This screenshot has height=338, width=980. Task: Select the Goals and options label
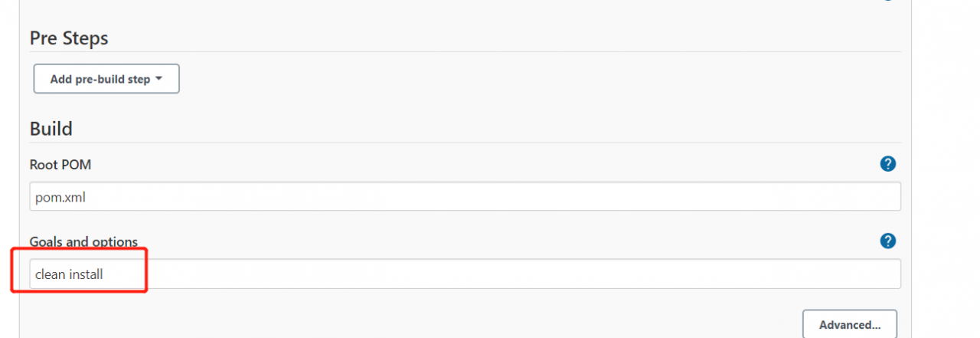pyautogui.click(x=83, y=241)
